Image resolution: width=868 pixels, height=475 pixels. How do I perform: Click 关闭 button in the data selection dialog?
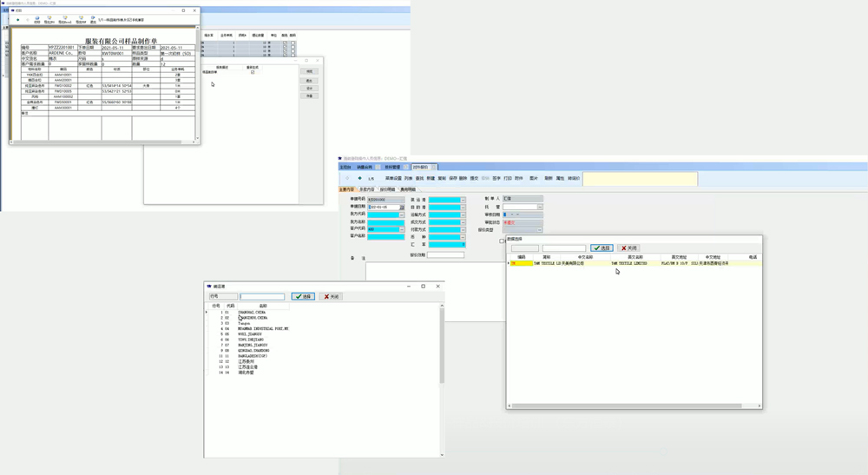pyautogui.click(x=628, y=248)
